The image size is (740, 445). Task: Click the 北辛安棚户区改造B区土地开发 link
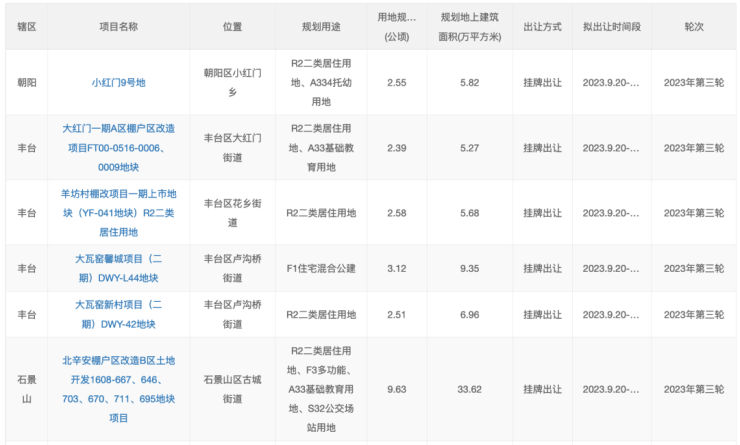(x=118, y=388)
